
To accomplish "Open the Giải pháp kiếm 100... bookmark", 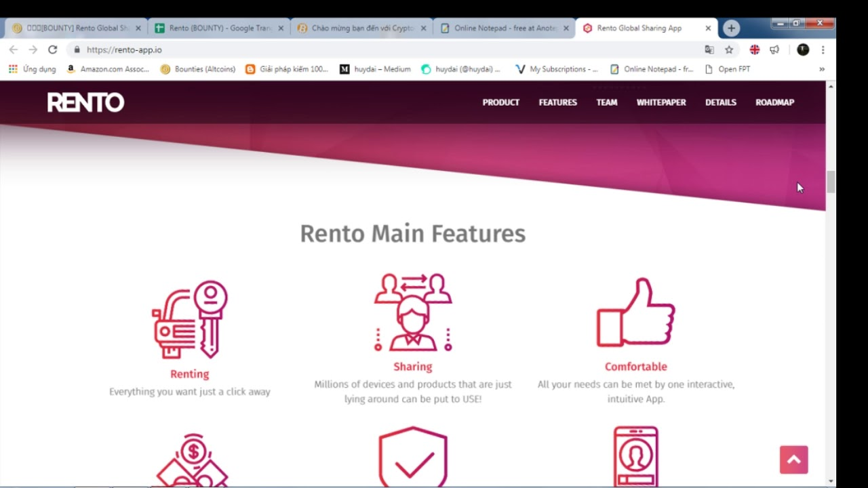I will [x=287, y=69].
